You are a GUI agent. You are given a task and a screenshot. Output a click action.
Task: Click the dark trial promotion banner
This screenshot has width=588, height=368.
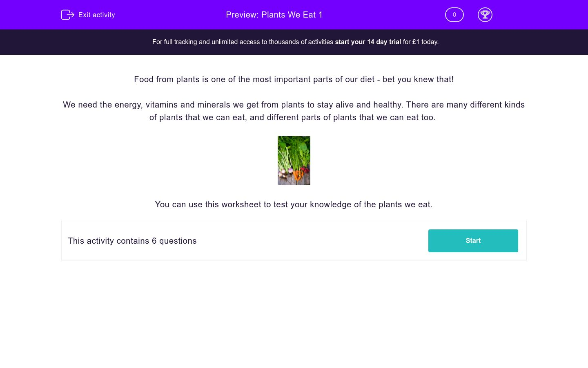coord(294,42)
